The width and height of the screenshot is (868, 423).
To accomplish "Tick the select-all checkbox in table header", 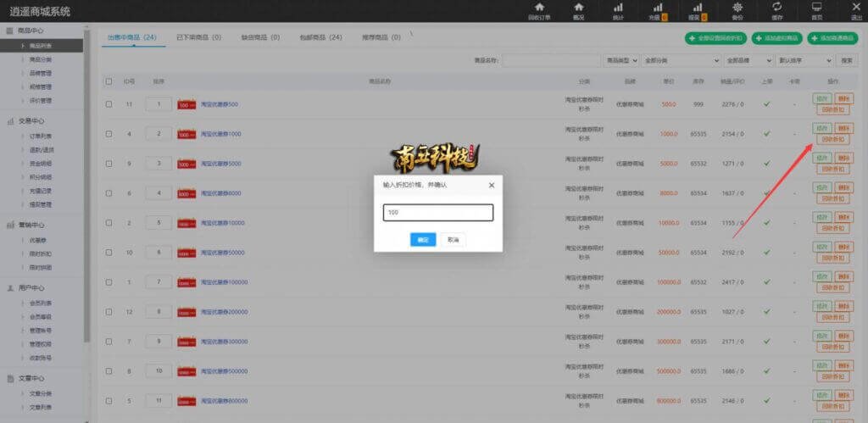I will (108, 81).
